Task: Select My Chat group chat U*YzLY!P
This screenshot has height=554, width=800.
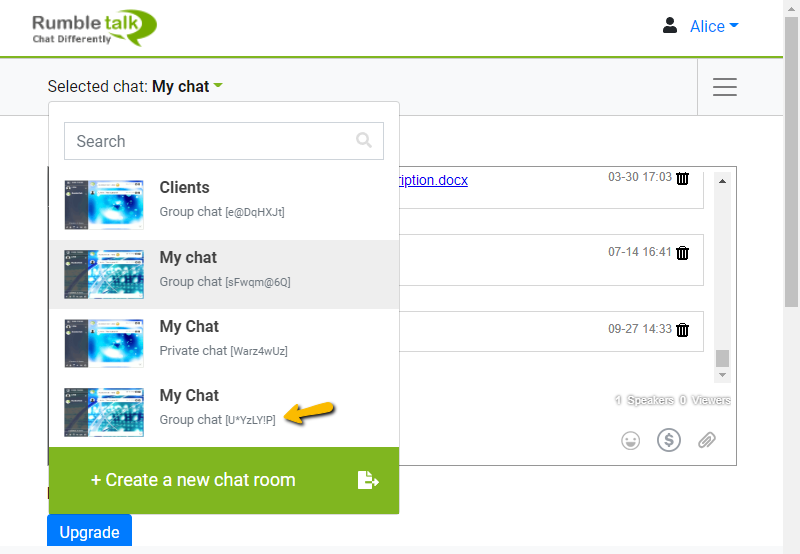Action: (x=224, y=407)
